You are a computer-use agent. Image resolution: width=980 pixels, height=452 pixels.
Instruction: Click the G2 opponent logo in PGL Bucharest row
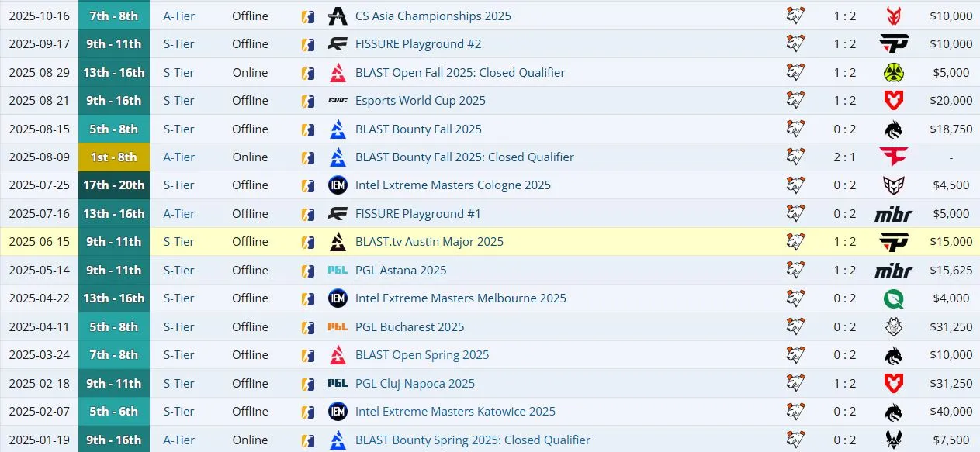click(895, 327)
